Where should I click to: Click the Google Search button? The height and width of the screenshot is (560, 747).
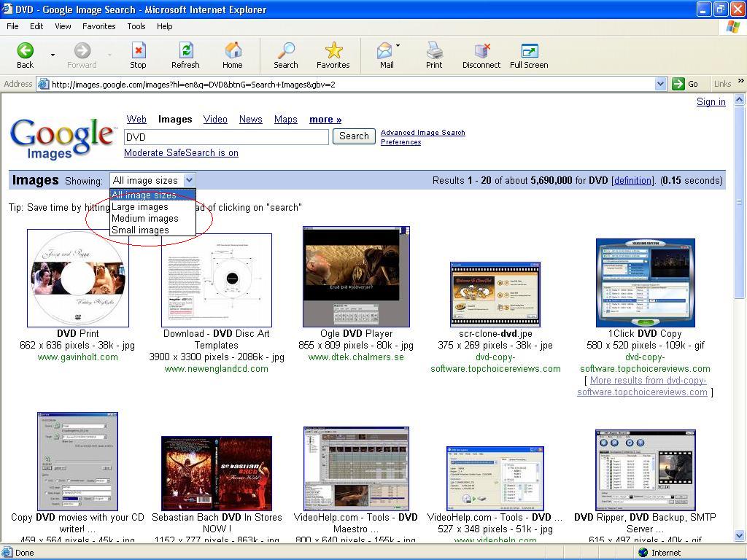[354, 136]
